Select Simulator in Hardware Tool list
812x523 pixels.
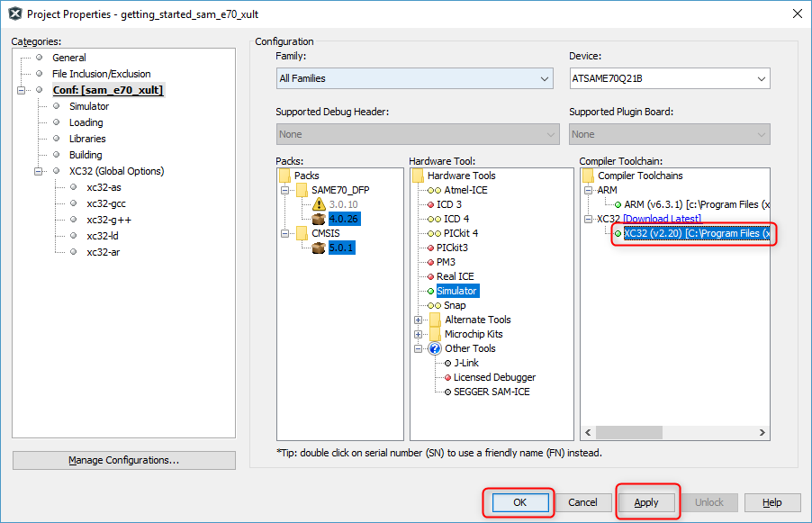coord(457,291)
